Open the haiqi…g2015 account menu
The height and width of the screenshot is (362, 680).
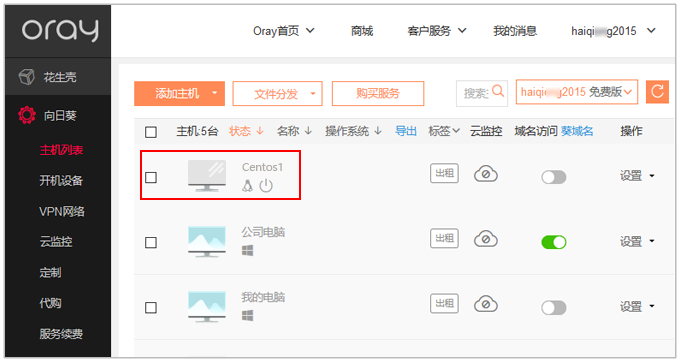pos(613,31)
